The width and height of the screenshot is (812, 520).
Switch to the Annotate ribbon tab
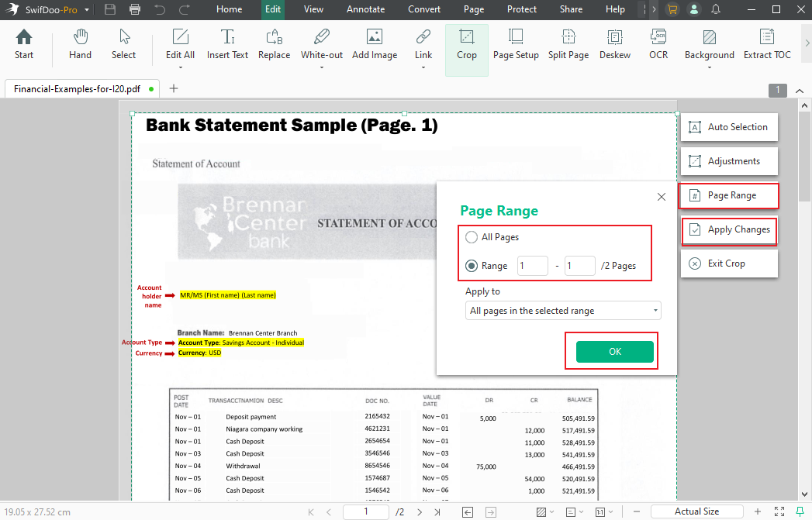(x=365, y=9)
